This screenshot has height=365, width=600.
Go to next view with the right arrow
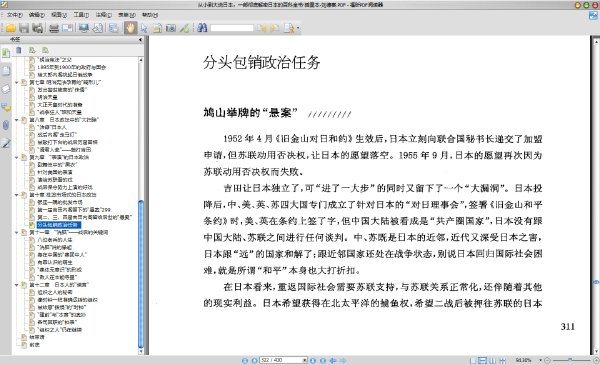click(343, 360)
